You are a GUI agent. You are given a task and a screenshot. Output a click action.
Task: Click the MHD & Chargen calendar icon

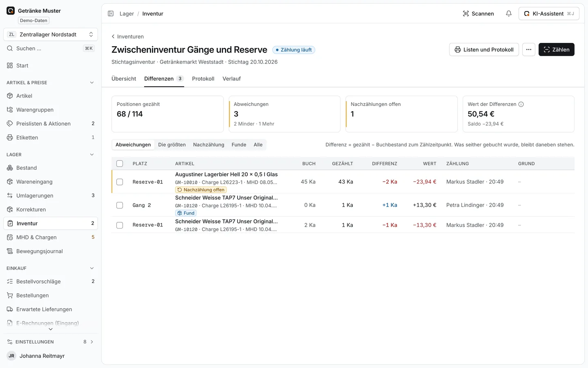(x=10, y=237)
